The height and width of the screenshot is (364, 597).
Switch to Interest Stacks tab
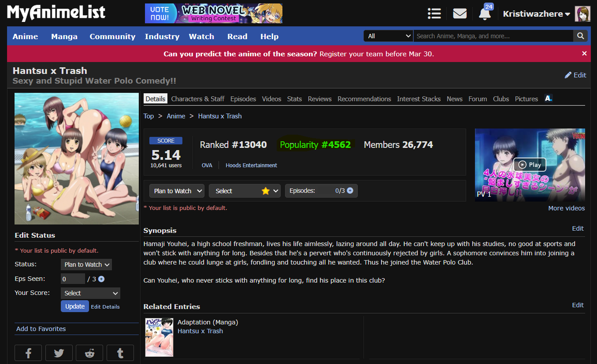coord(419,99)
